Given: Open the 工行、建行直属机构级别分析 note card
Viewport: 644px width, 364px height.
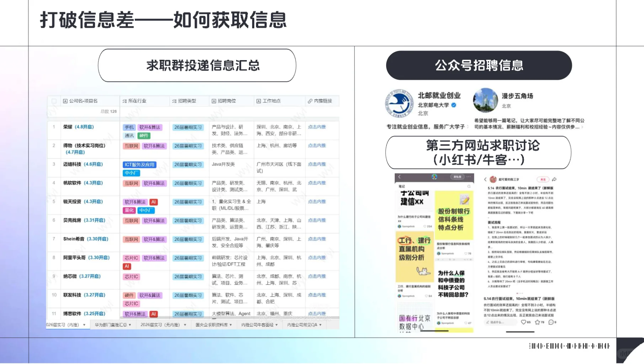Looking at the screenshot, I should click(415, 265).
